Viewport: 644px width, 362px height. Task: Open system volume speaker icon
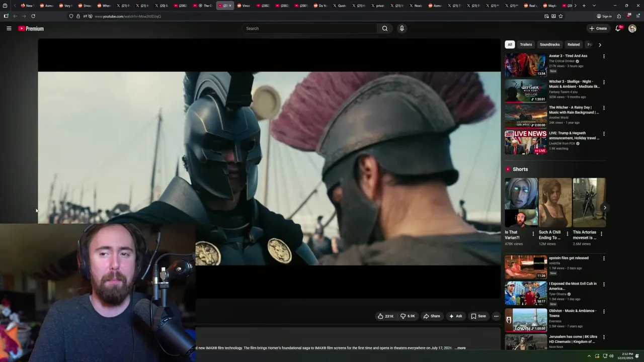coord(611,356)
